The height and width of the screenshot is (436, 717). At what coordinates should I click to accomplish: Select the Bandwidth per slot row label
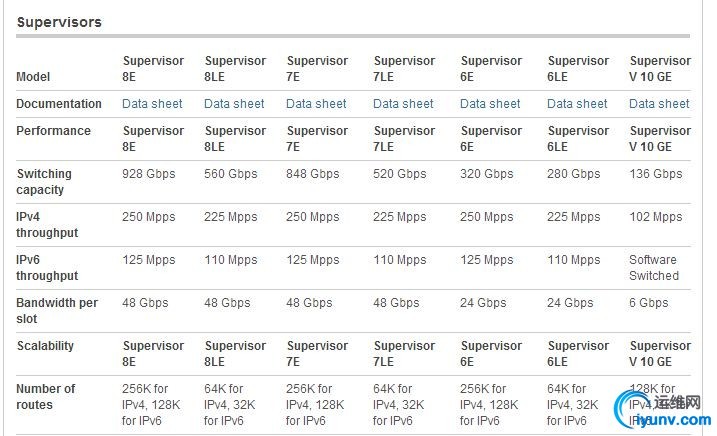[57, 311]
